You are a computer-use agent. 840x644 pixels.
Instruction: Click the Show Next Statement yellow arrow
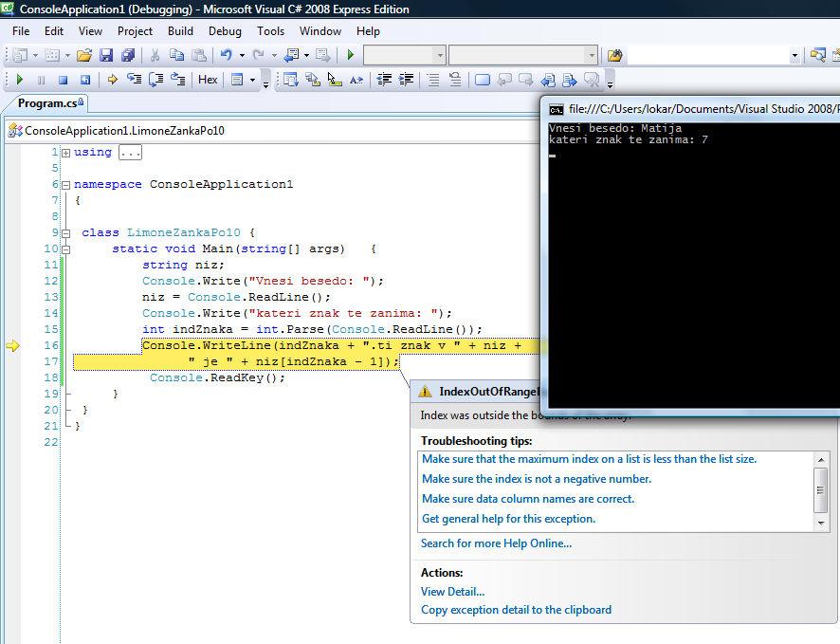112,80
